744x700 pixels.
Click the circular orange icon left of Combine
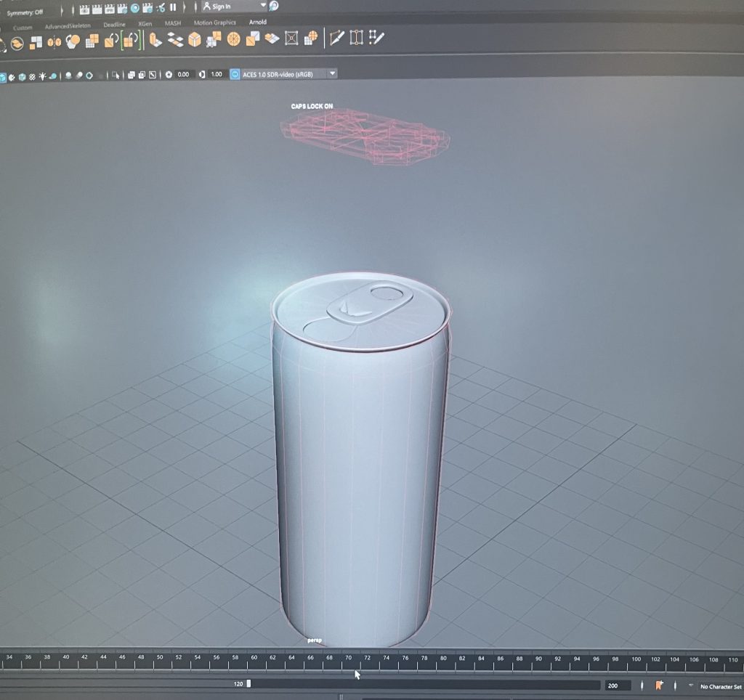(x=17, y=44)
